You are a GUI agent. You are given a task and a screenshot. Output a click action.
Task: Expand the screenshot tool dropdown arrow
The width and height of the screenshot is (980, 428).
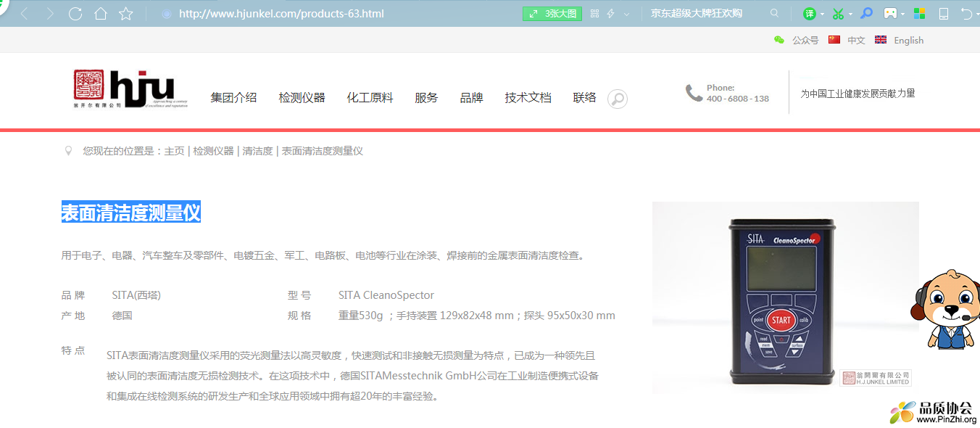(x=850, y=15)
